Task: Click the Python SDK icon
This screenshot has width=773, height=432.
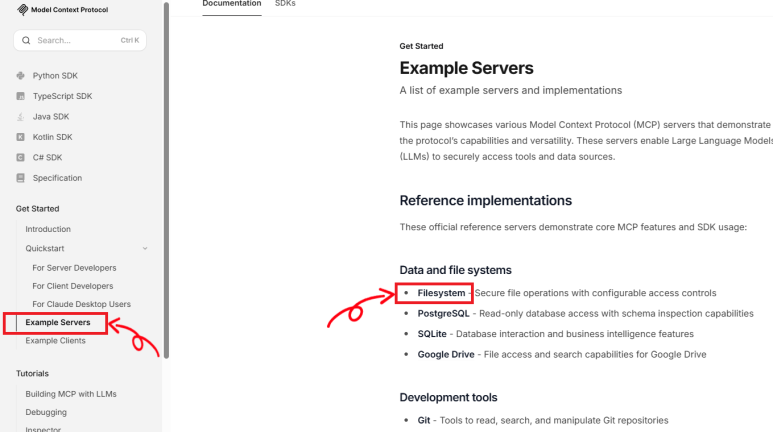Action: click(x=20, y=75)
